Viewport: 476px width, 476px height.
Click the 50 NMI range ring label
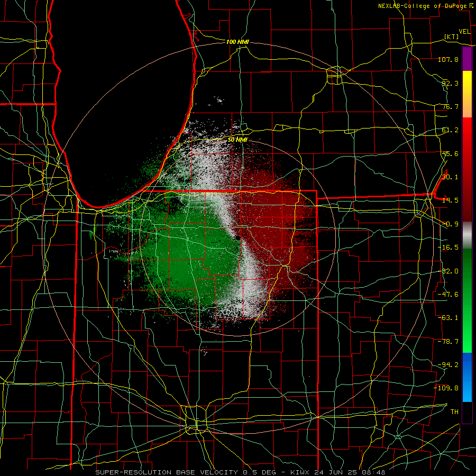coord(237,140)
